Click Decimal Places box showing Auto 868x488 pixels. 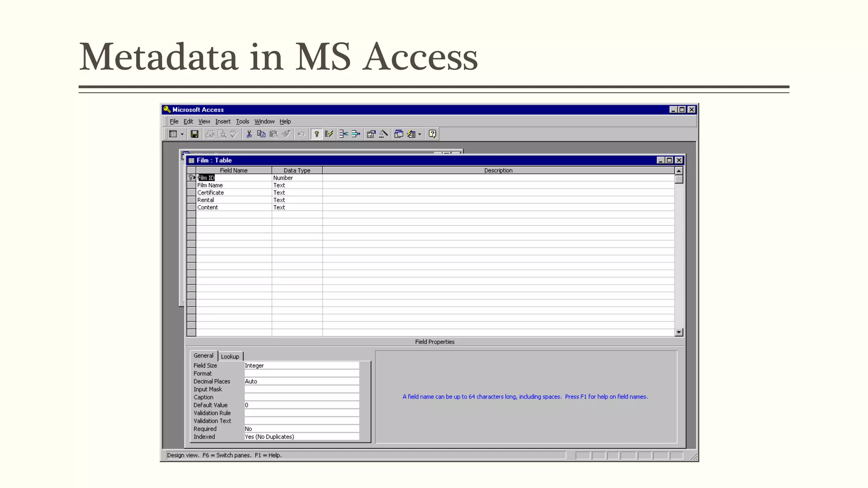302,381
